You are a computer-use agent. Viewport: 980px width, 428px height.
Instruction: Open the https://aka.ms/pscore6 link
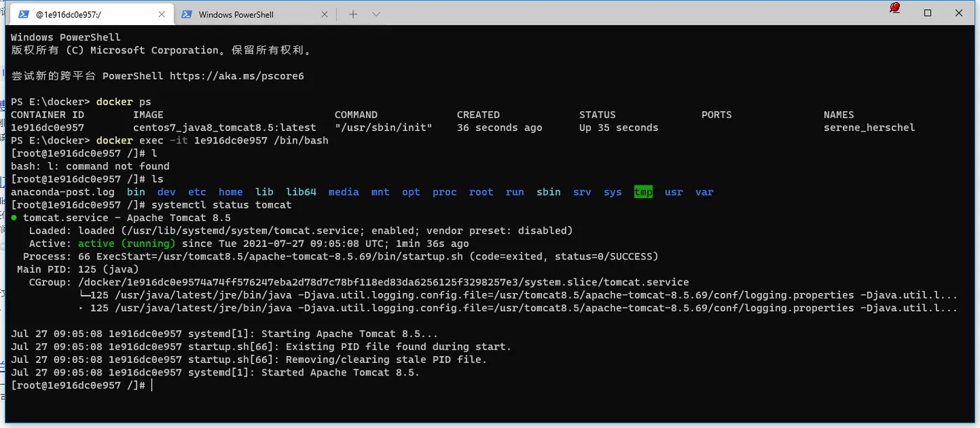tap(237, 76)
